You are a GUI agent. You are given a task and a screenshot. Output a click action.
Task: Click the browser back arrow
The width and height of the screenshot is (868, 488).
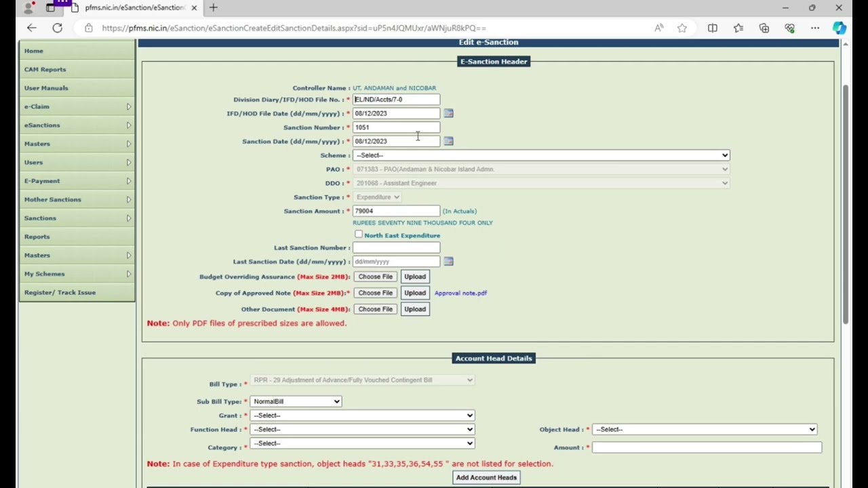[x=31, y=28]
